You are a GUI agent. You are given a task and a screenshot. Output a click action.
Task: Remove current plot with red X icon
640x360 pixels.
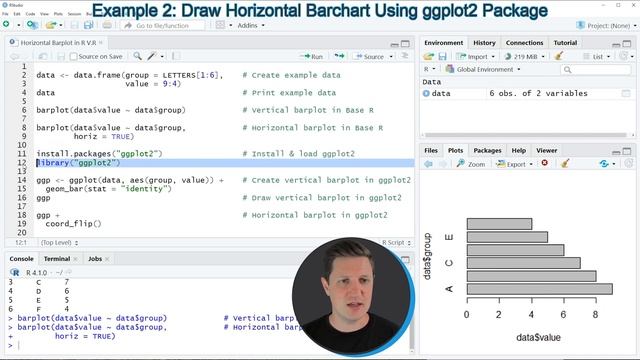[x=544, y=163]
